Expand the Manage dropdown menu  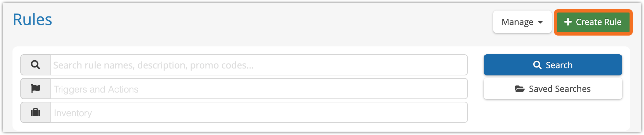click(x=522, y=22)
